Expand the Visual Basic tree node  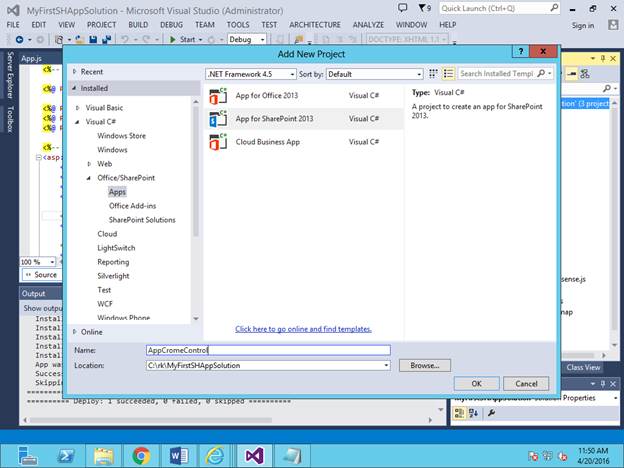78,108
